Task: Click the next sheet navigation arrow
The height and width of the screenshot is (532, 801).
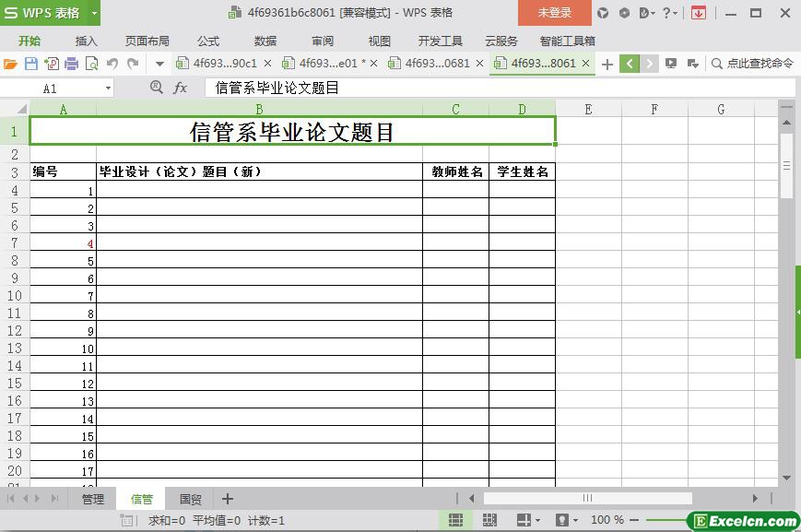Action: coord(37,498)
